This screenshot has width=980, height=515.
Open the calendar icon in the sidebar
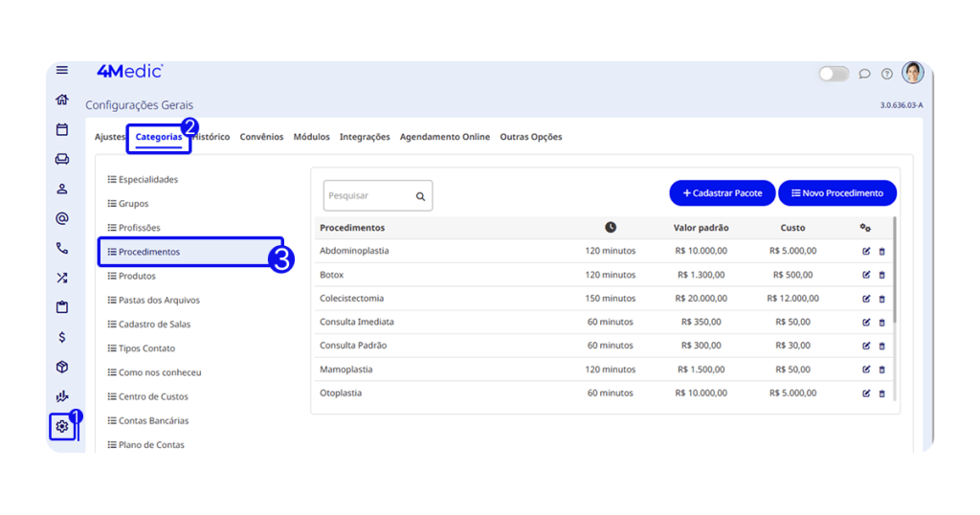pos(62,129)
